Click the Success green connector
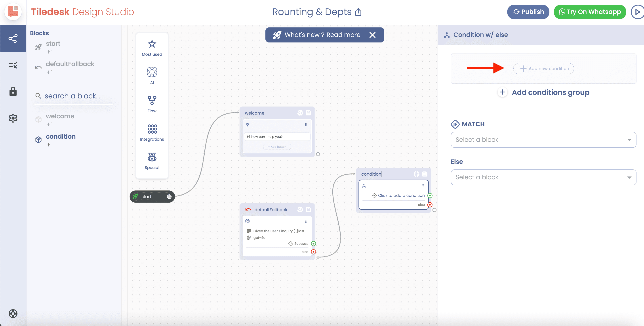The image size is (644, 326). click(x=313, y=244)
